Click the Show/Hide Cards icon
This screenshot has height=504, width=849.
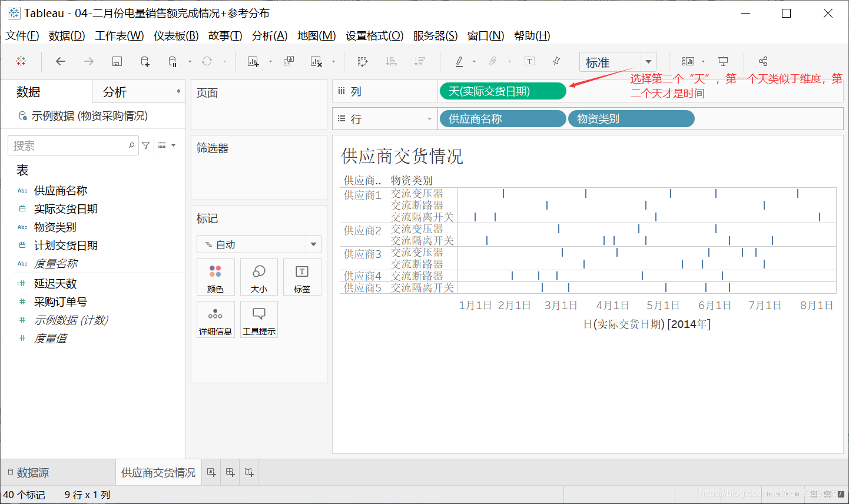pyautogui.click(x=688, y=61)
